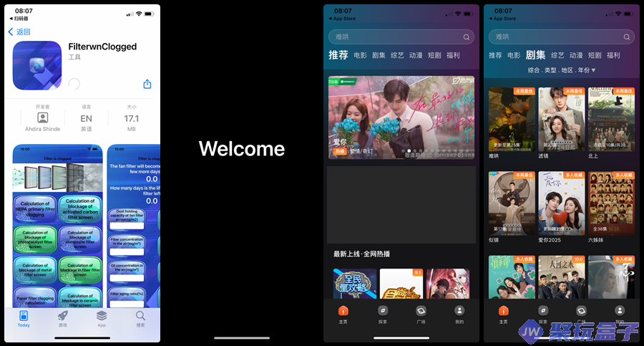Tap the share icon on FilterwnClogged page
The height and width of the screenshot is (346, 644).
coord(147,84)
